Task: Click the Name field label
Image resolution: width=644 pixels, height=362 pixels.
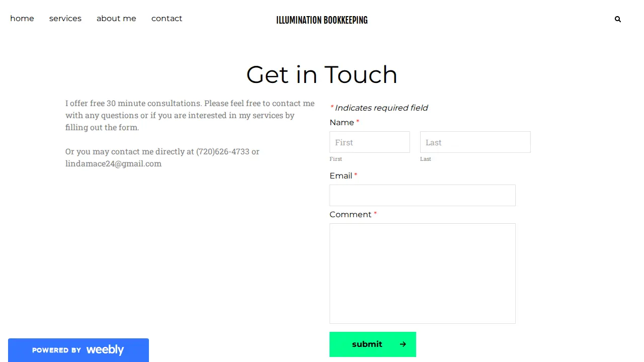Action: (345, 123)
